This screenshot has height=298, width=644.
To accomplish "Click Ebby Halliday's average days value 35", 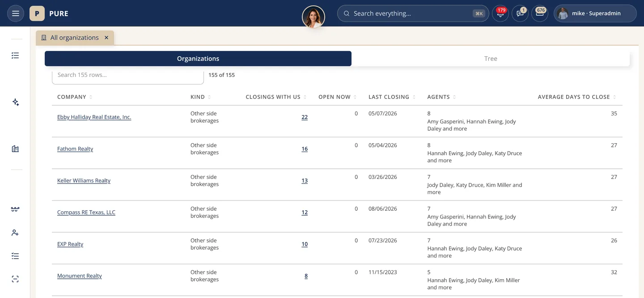I will click(x=614, y=114).
